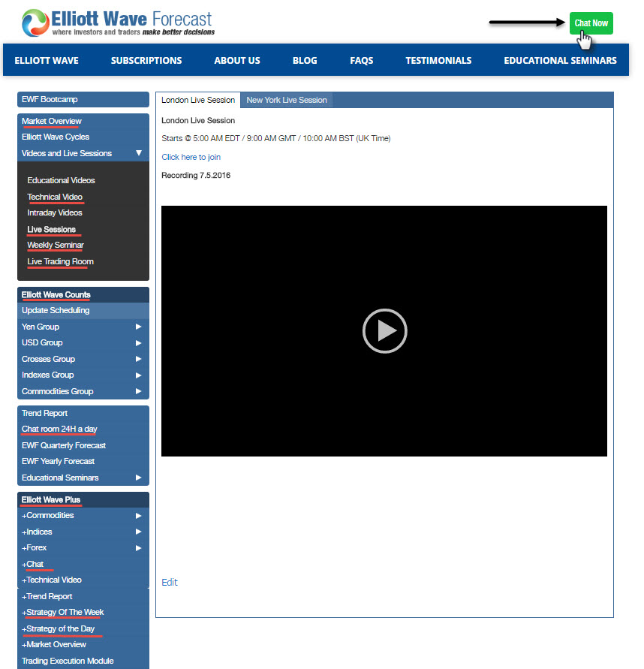Open Weekly Seminar submenu item

pos(56,245)
